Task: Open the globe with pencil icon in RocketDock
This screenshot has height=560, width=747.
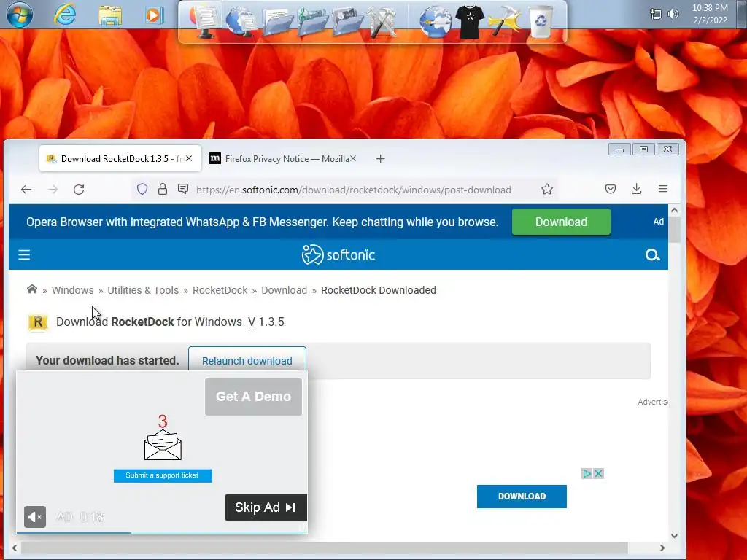Action: (435, 22)
